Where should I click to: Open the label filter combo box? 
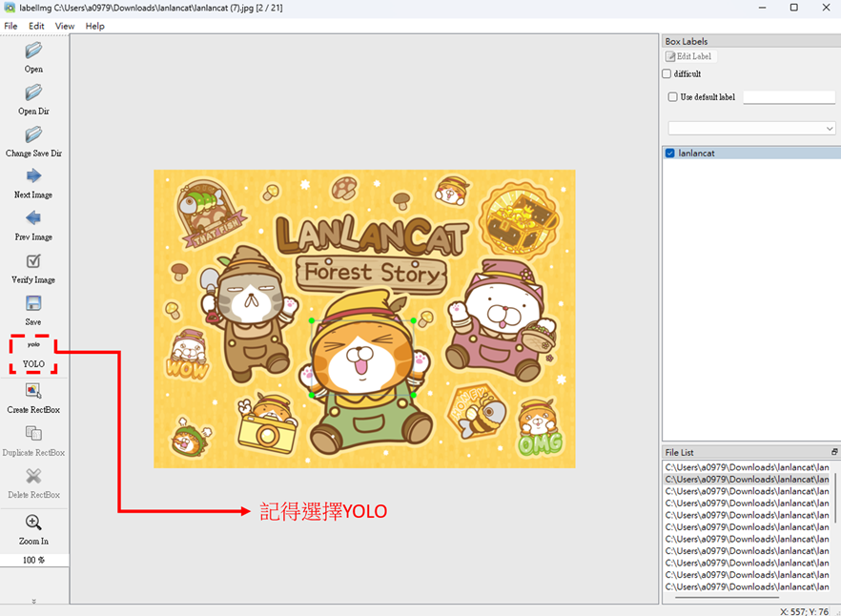[x=751, y=128]
